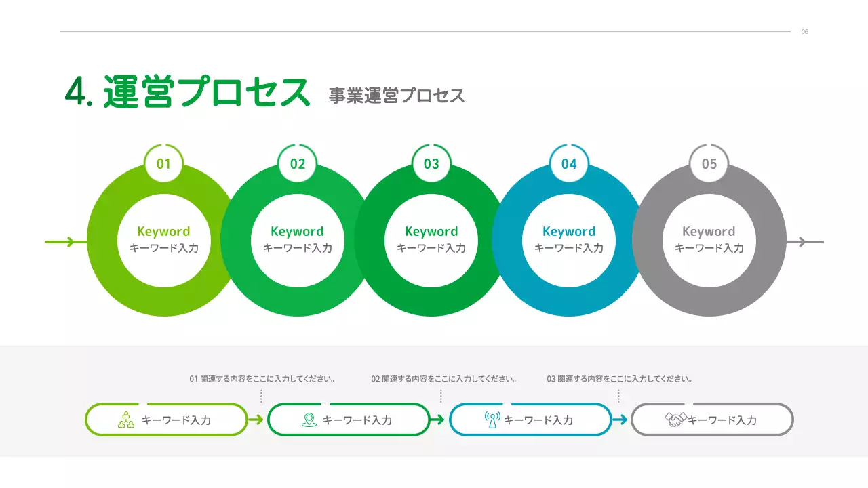Viewport: 868px width, 488px height.
Task: Select the 01 number badge
Action: pyautogui.click(x=163, y=164)
